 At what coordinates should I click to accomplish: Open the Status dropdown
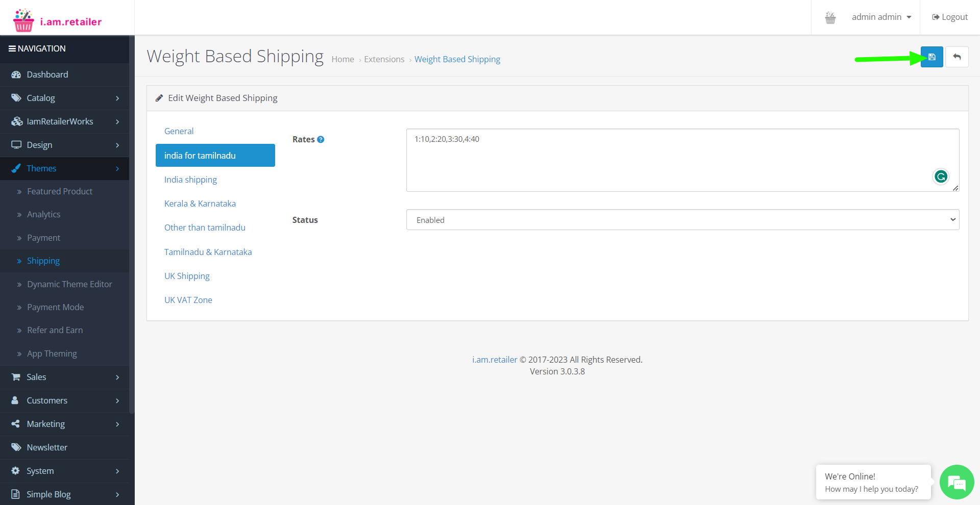(x=682, y=220)
